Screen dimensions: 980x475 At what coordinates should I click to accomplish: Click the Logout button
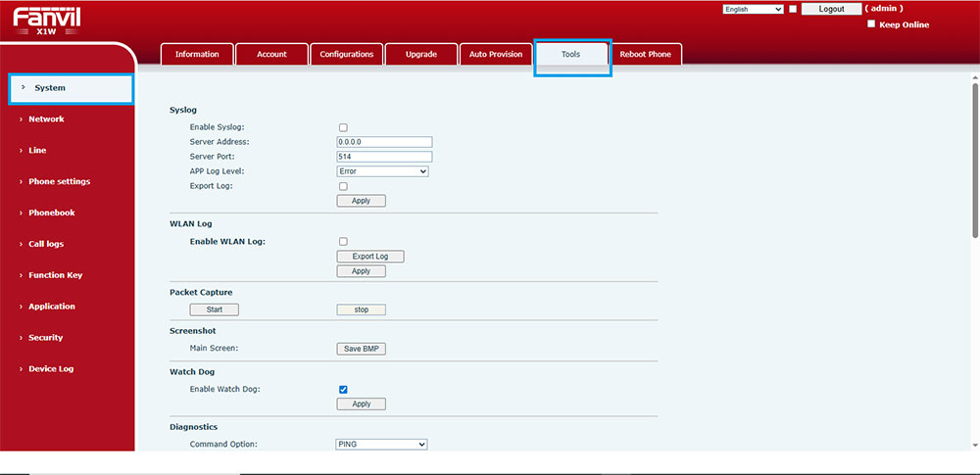click(831, 9)
